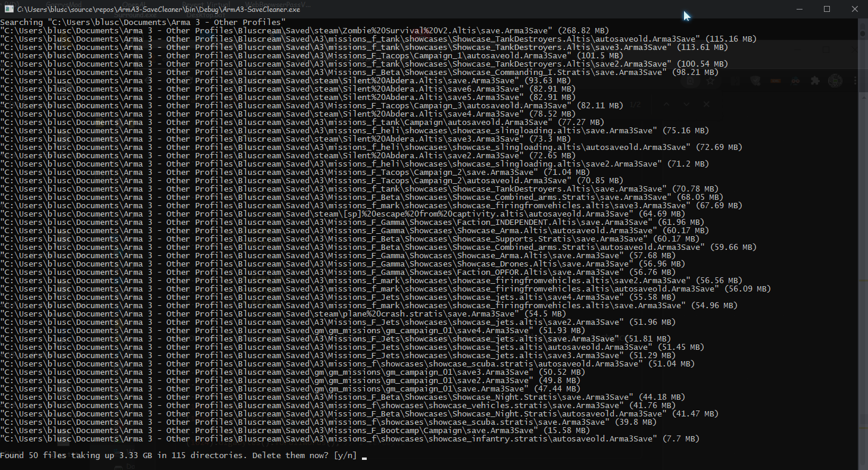This screenshot has height=470, width=868.
Task: Click the escape%20from%20captivity autosaveold line
Action: [342, 214]
